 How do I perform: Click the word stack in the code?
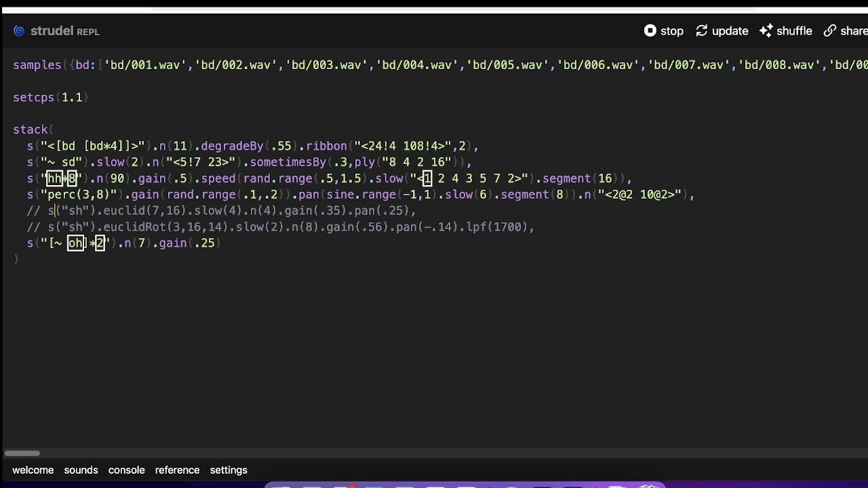(31, 129)
